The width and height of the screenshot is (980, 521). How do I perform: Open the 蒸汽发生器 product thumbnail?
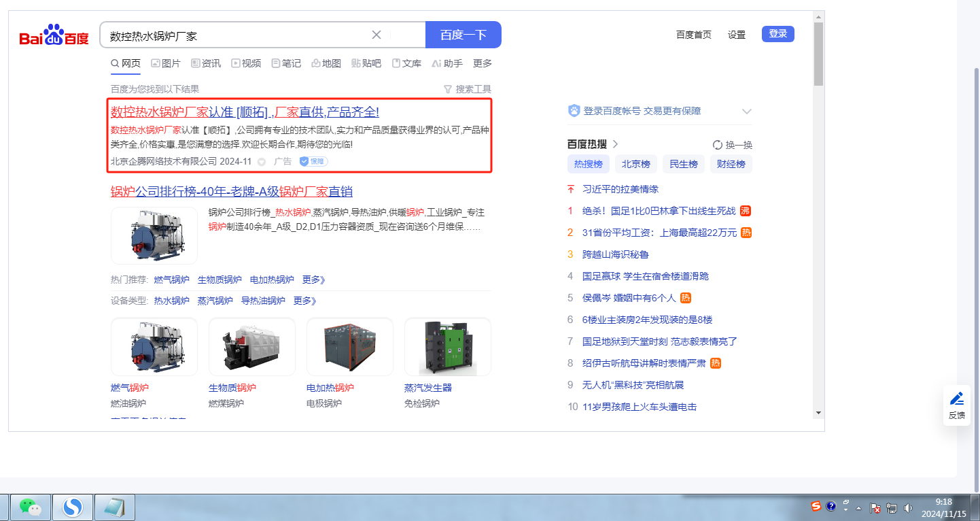(448, 347)
